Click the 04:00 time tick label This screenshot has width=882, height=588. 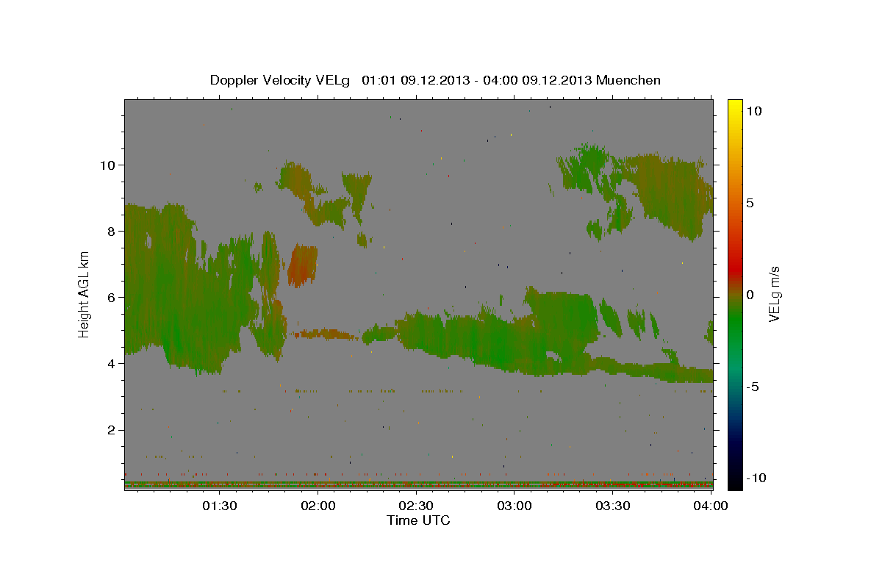[711, 506]
